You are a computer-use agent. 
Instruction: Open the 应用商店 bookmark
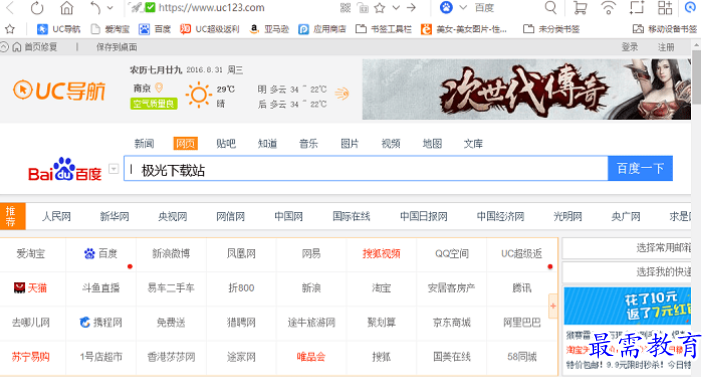(x=322, y=29)
